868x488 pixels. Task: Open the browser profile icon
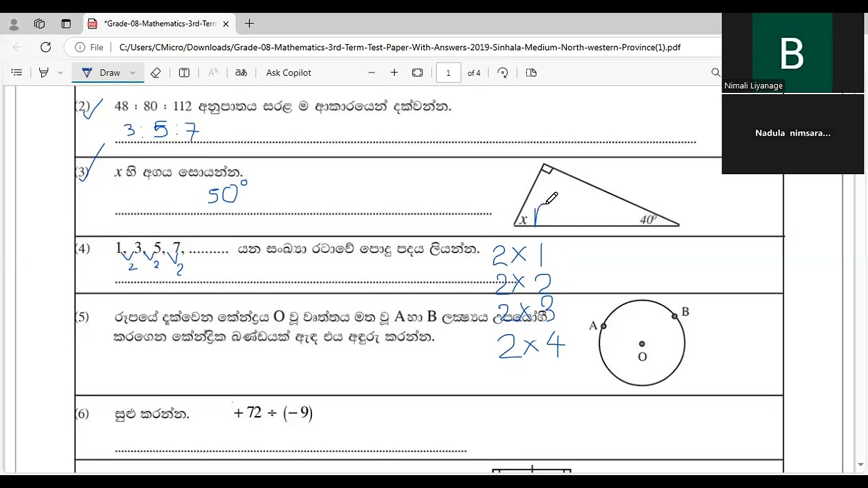(x=14, y=24)
